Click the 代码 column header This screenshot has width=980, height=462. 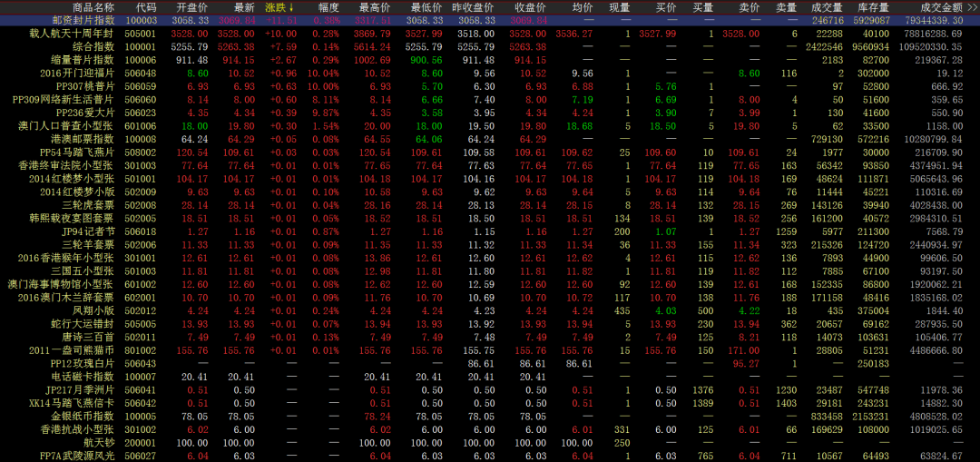tap(146, 7)
